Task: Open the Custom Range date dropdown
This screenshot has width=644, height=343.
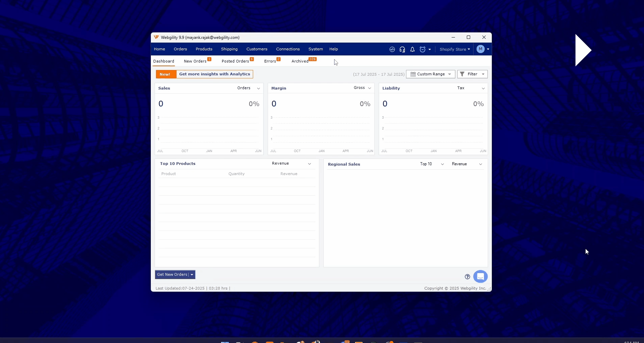Action: pyautogui.click(x=431, y=74)
